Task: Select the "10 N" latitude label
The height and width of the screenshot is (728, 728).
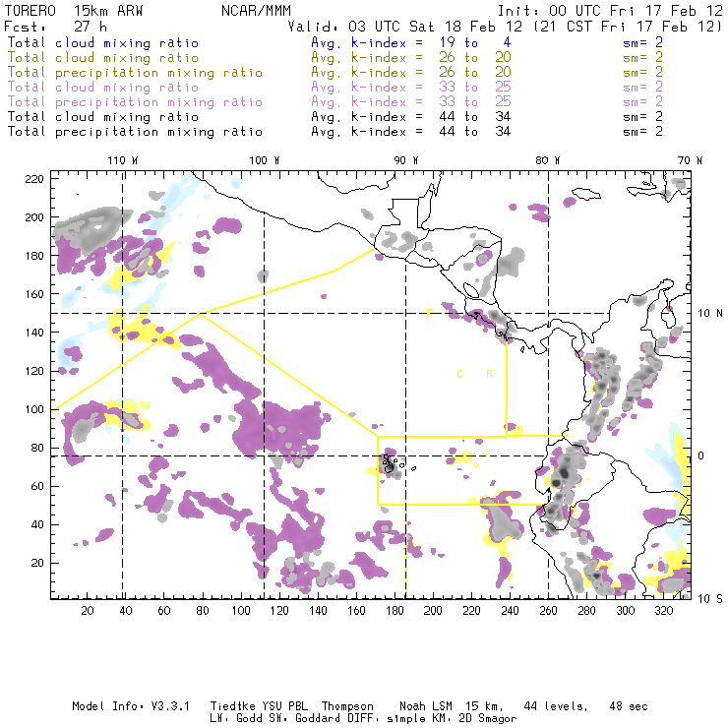Action: click(x=710, y=314)
